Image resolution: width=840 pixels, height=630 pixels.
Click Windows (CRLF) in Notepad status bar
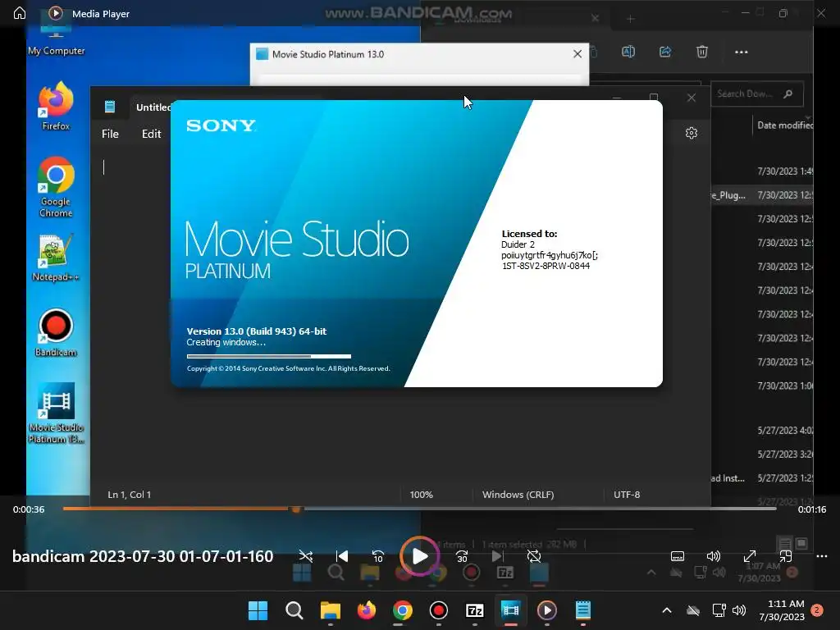(518, 495)
